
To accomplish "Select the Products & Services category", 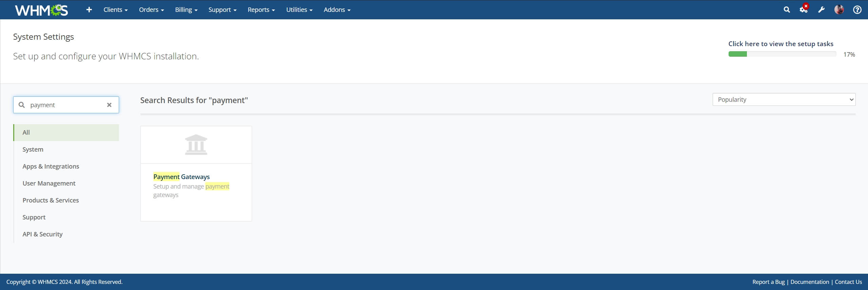I will [66, 200].
